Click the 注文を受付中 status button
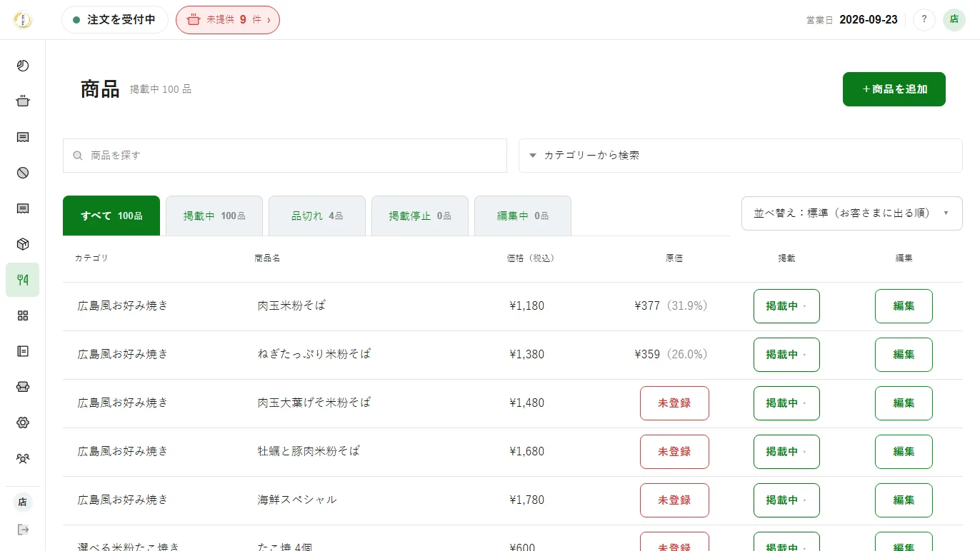This screenshot has height=551, width=980. click(115, 20)
